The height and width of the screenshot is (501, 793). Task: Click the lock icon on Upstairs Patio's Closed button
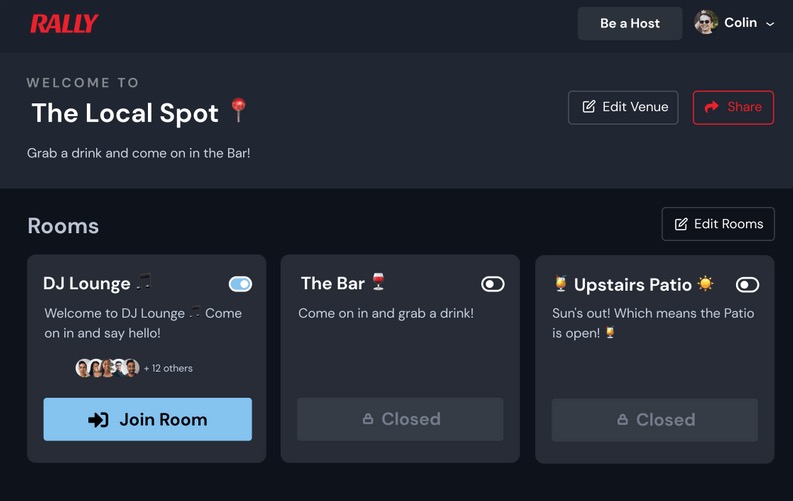[623, 420]
